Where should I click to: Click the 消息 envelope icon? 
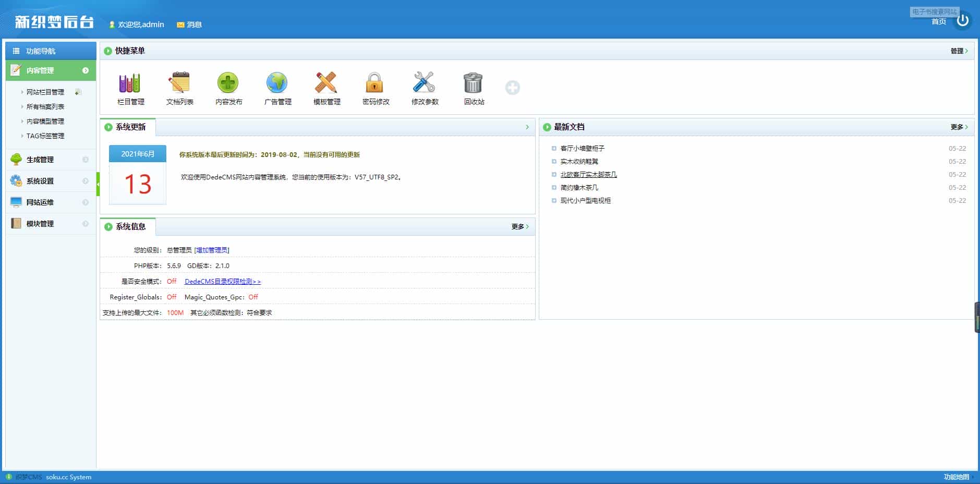tap(180, 25)
